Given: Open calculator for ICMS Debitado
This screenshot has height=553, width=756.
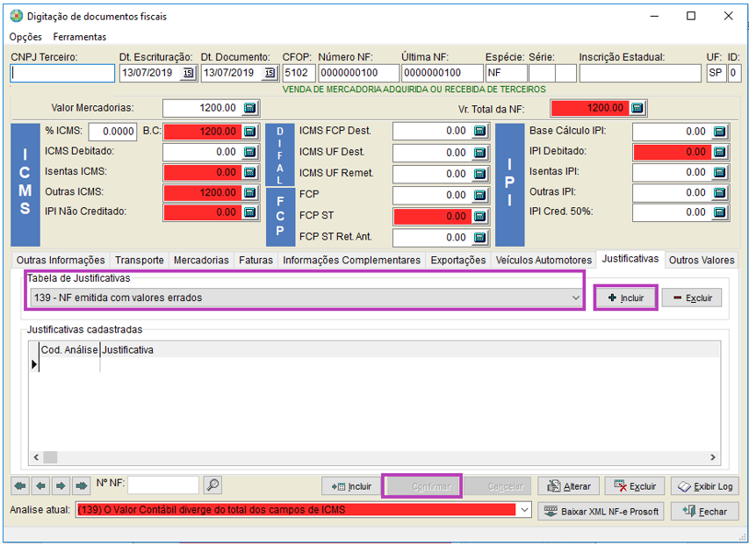Looking at the screenshot, I should tap(249, 152).
